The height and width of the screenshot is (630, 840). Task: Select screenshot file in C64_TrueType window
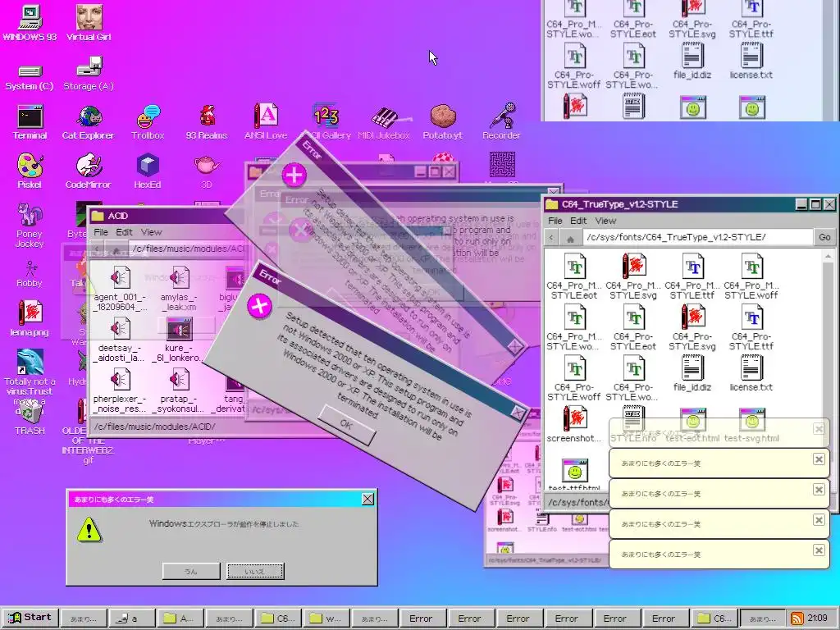pyautogui.click(x=574, y=425)
